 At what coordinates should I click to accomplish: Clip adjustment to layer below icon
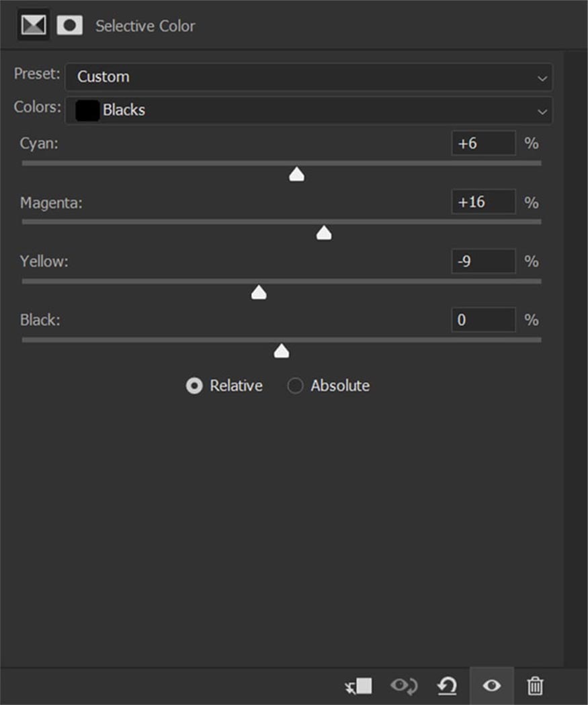click(x=358, y=686)
